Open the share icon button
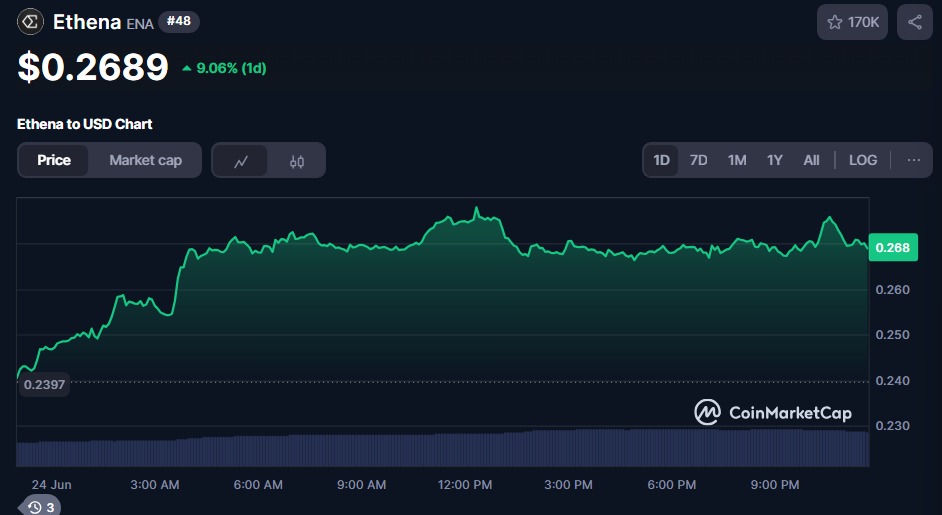This screenshot has height=515, width=942. [x=914, y=22]
